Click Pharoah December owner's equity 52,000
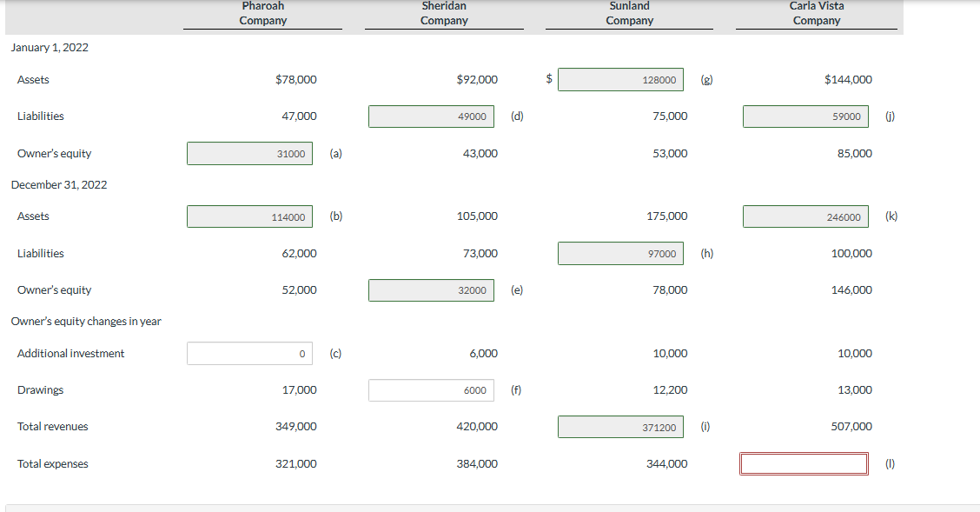The width and height of the screenshot is (980, 512). pyautogui.click(x=299, y=290)
